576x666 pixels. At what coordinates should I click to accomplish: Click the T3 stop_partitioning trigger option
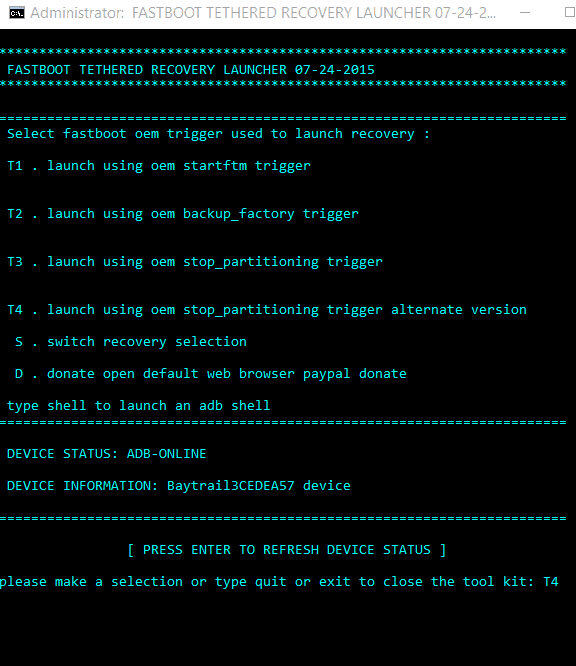195,262
